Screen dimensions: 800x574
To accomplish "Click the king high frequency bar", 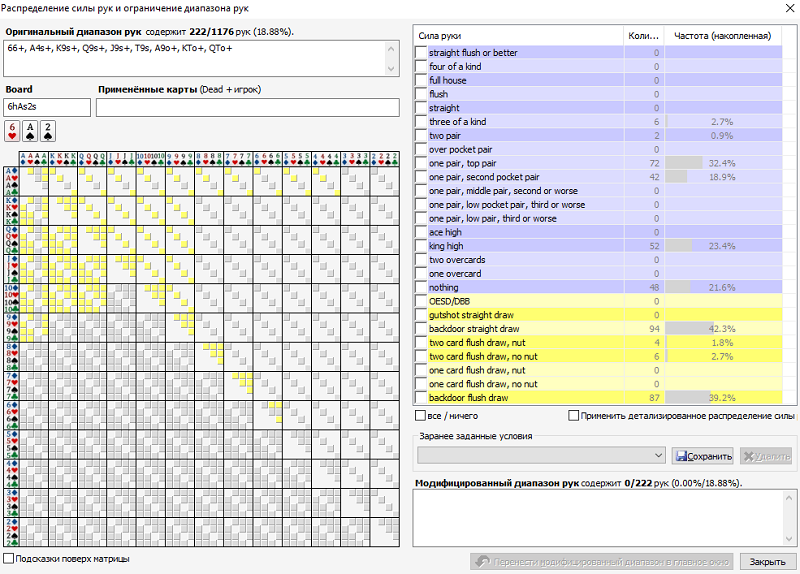I will (x=680, y=246).
